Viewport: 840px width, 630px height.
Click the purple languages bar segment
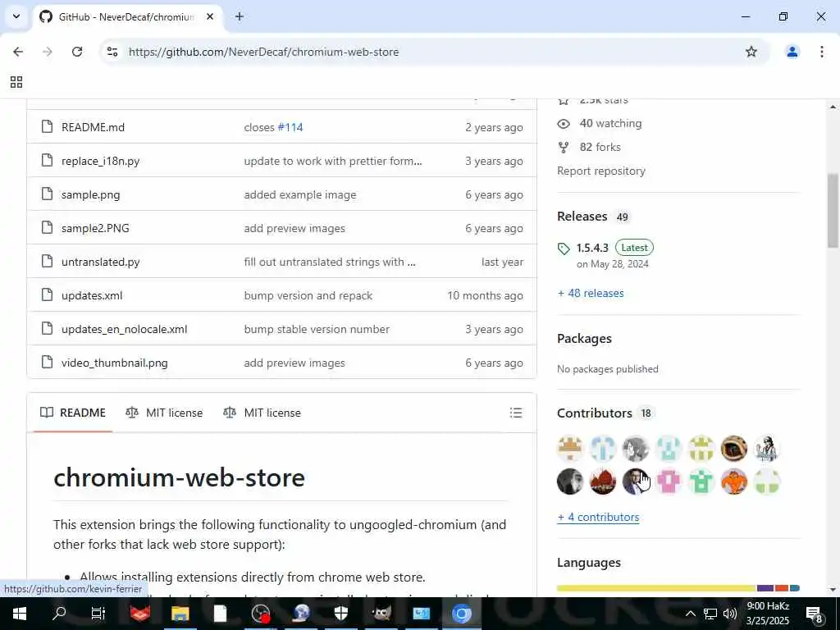click(765, 588)
